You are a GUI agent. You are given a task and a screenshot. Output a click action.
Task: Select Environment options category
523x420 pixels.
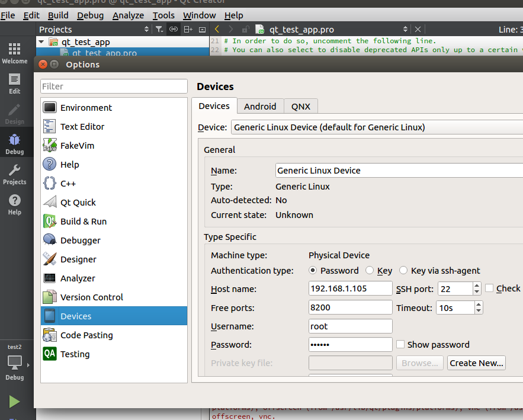114,108
